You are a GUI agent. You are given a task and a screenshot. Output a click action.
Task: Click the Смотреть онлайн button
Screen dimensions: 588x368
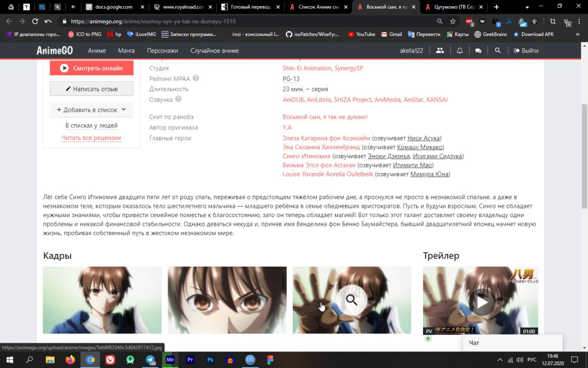[x=91, y=68]
